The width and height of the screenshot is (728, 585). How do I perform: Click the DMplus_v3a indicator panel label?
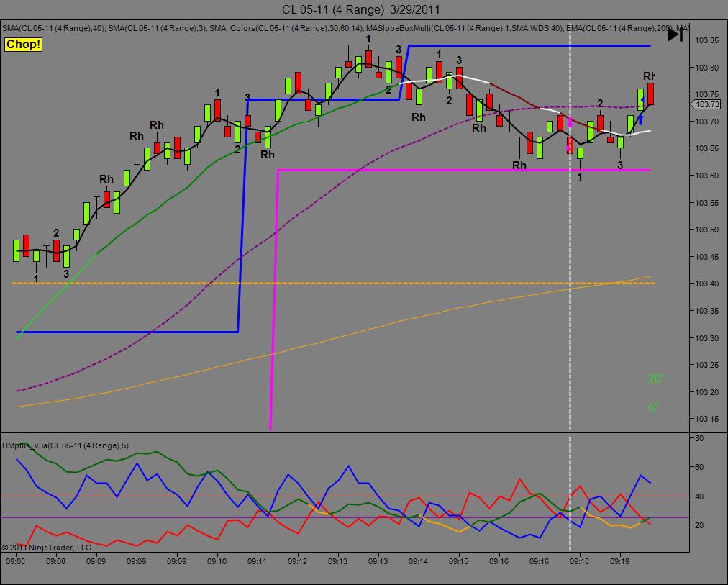[x=65, y=445]
